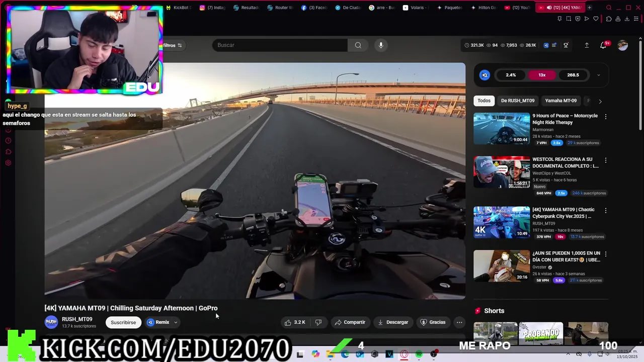Switch to the Volaris browser tab
Screen dimensions: 644x362
point(415,8)
